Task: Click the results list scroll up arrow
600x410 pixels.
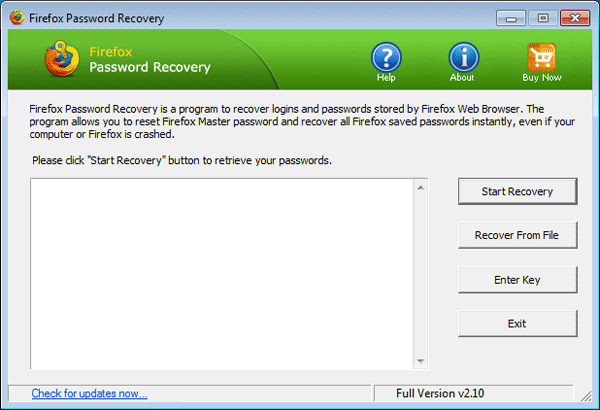Action: coord(421,187)
